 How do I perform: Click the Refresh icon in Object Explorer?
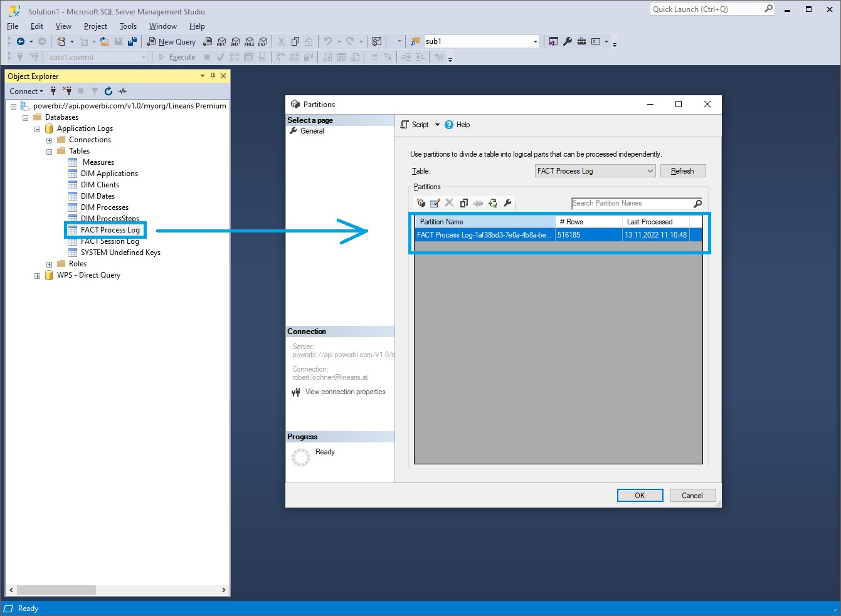pyautogui.click(x=108, y=91)
